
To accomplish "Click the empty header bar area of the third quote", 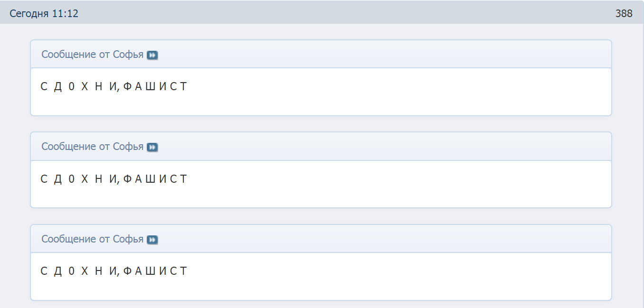I will pyautogui.click(x=380, y=239).
